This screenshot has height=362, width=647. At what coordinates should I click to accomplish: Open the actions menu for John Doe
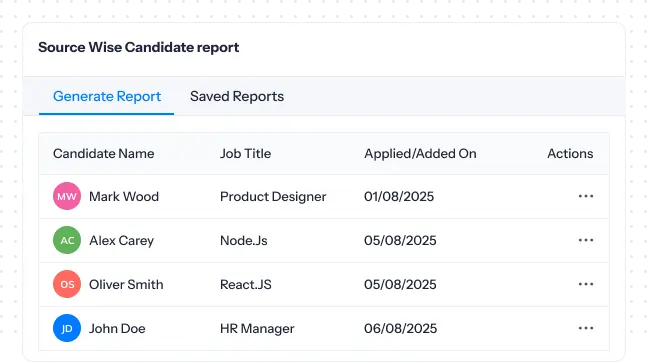[x=586, y=328]
